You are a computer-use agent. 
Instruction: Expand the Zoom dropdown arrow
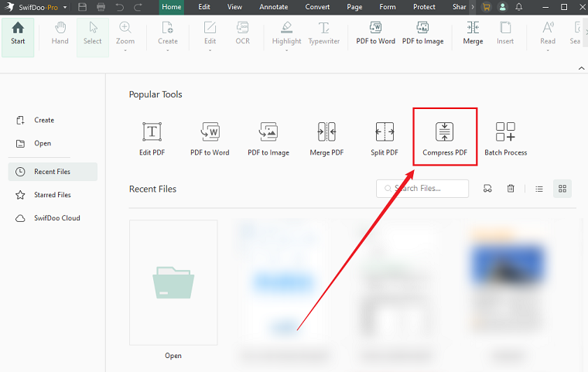coord(125,50)
